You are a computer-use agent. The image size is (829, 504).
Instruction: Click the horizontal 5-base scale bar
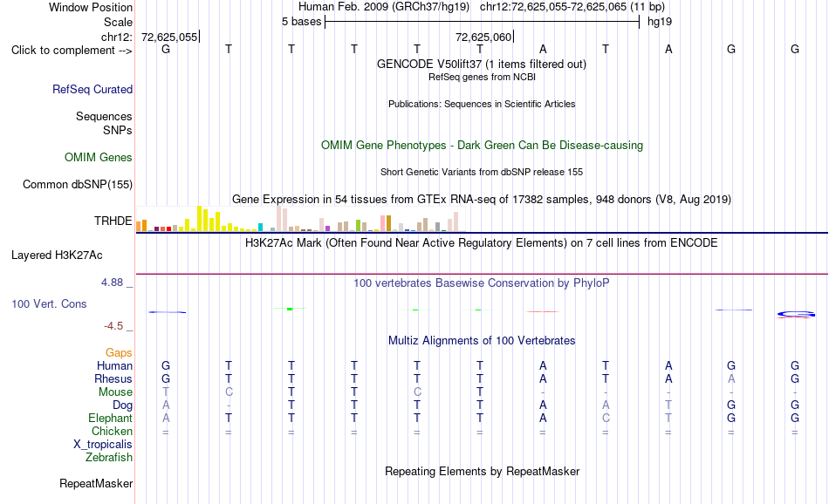click(x=483, y=22)
